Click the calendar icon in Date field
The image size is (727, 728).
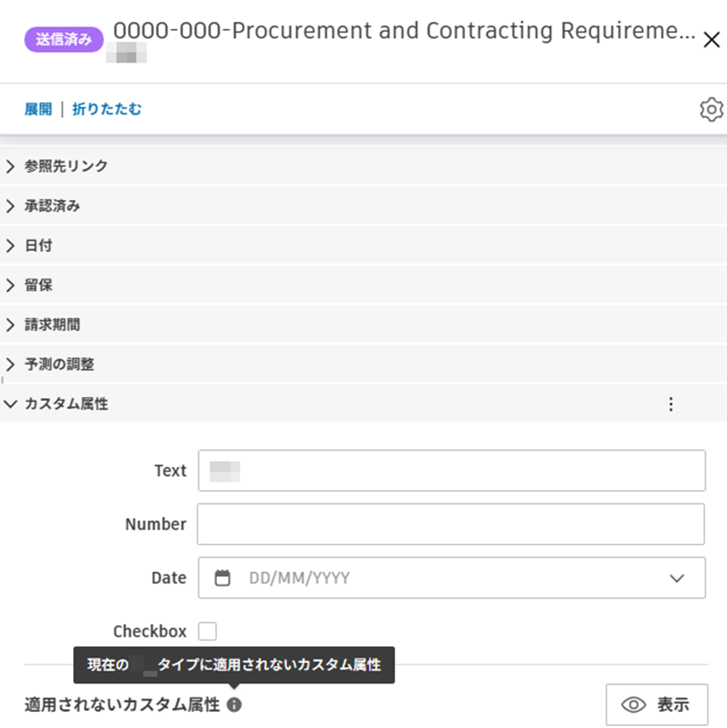223,578
